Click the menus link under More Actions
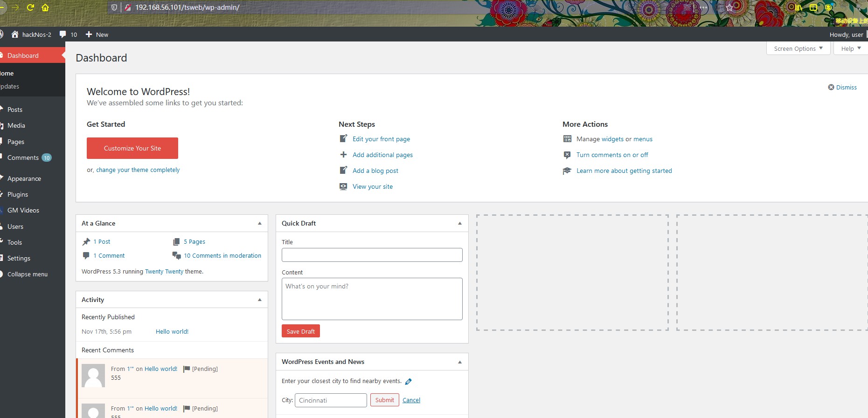Screen dimensions: 868x418 click(x=643, y=139)
